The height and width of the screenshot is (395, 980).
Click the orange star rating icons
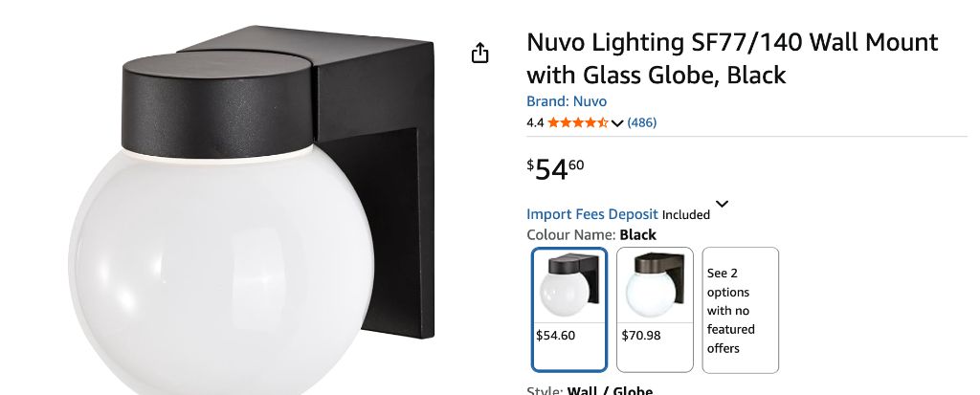(x=577, y=122)
